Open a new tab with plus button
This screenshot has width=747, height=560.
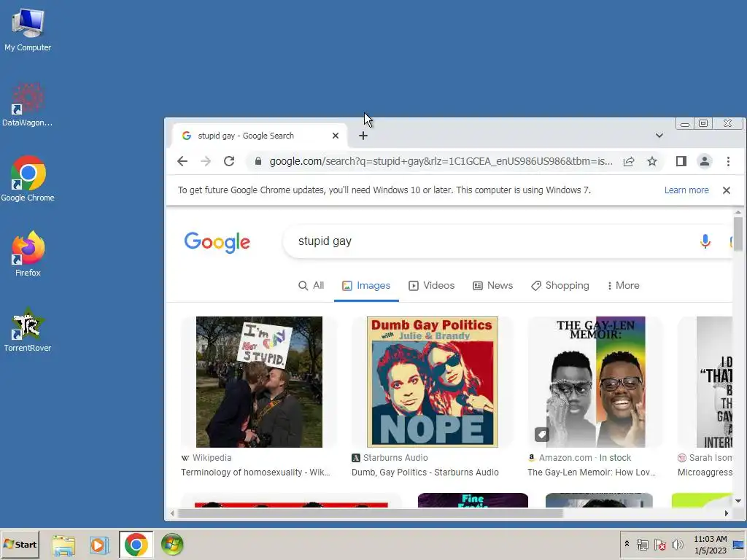pyautogui.click(x=363, y=136)
